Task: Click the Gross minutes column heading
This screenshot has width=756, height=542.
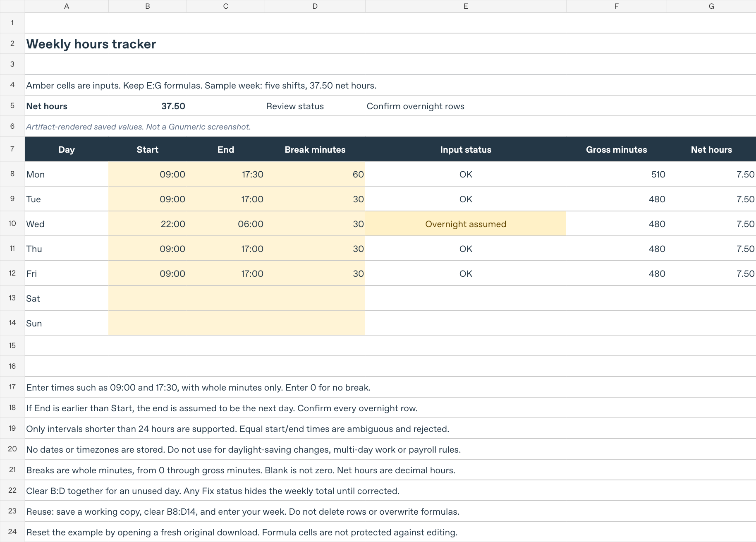Action: 616,149
